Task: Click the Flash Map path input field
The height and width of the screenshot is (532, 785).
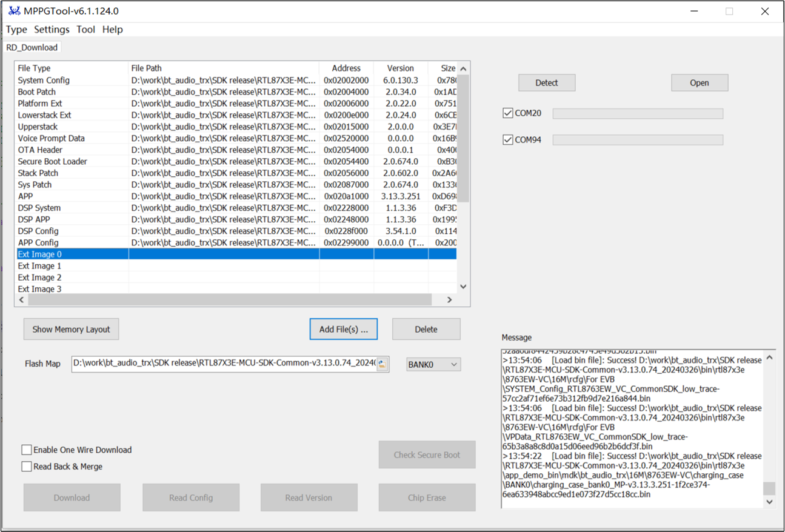Action: pos(224,364)
